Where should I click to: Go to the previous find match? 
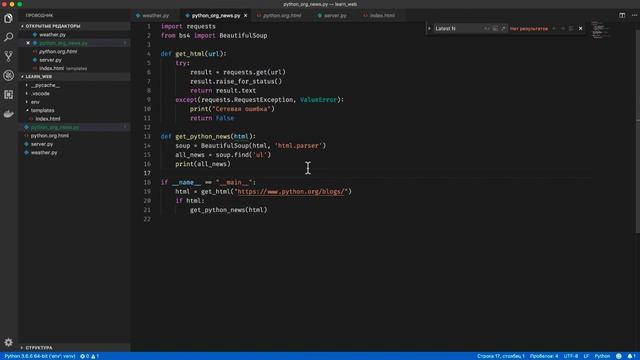(x=554, y=29)
